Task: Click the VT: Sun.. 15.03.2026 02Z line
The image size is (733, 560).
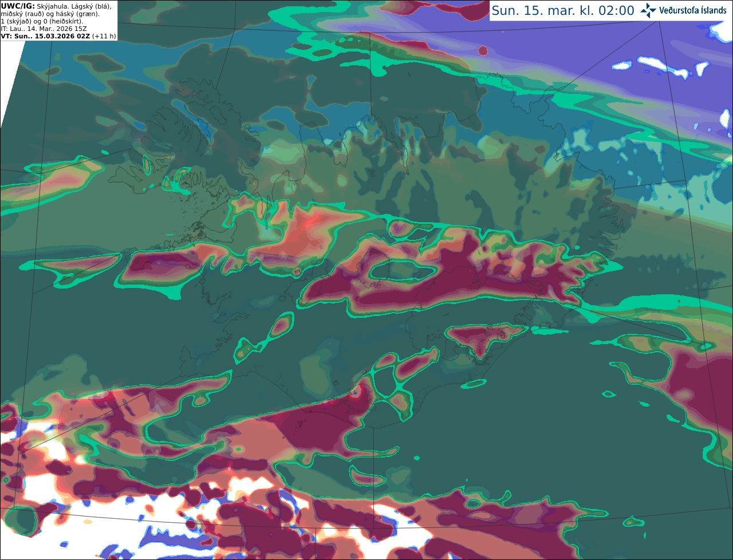Action: click(58, 36)
